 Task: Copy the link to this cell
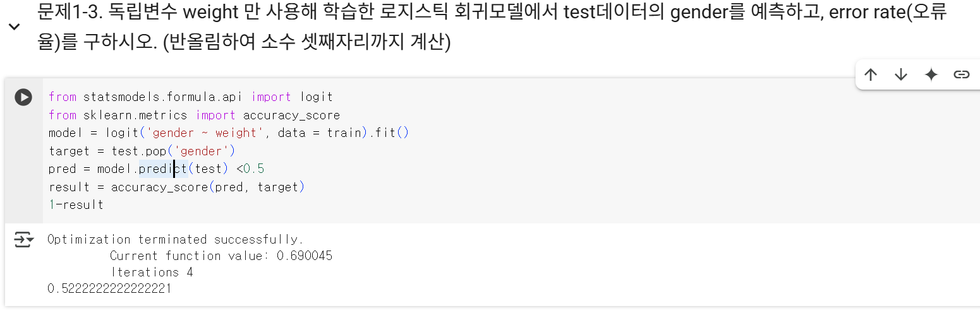click(x=961, y=75)
